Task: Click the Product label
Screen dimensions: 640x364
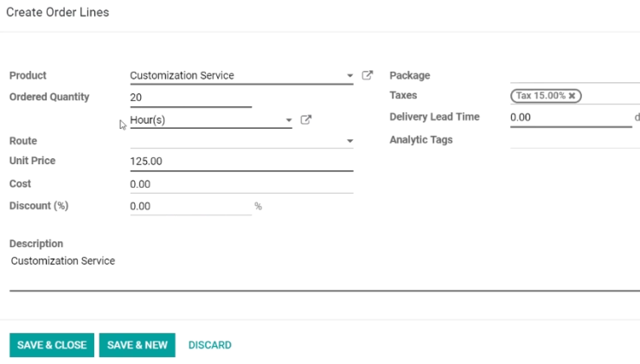Action: click(x=28, y=75)
